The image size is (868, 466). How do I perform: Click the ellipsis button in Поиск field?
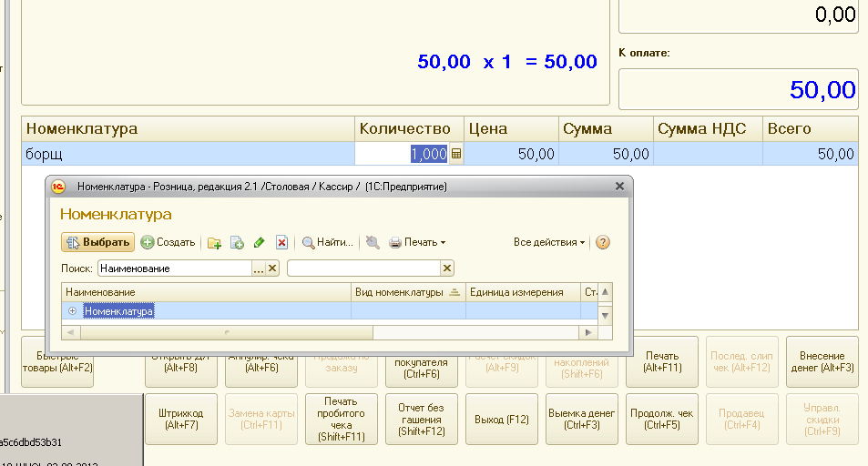click(x=259, y=268)
